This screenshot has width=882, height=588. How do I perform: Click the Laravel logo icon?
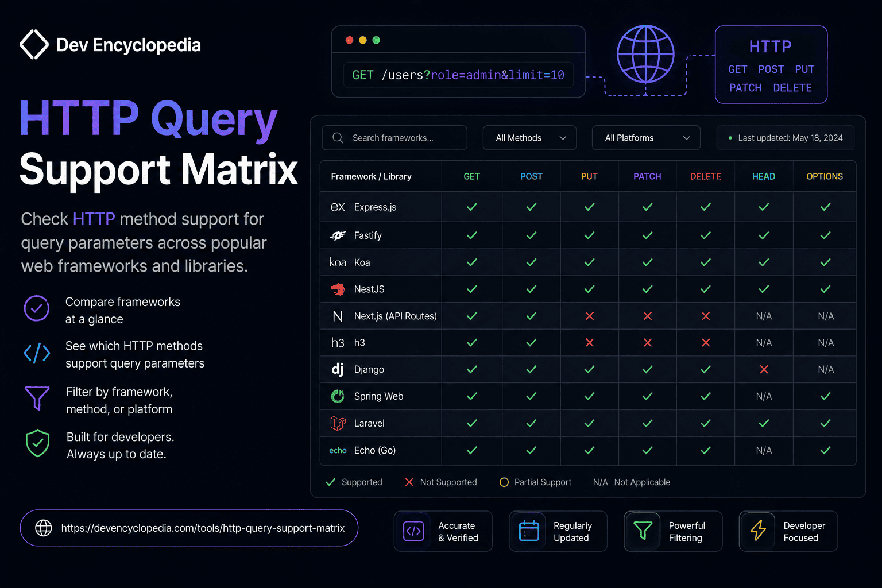click(x=338, y=423)
